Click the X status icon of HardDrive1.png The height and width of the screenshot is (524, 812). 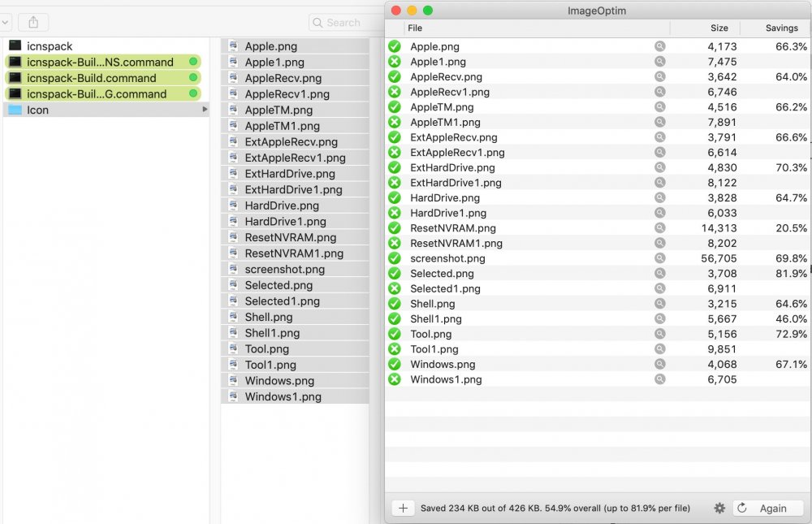tap(395, 213)
